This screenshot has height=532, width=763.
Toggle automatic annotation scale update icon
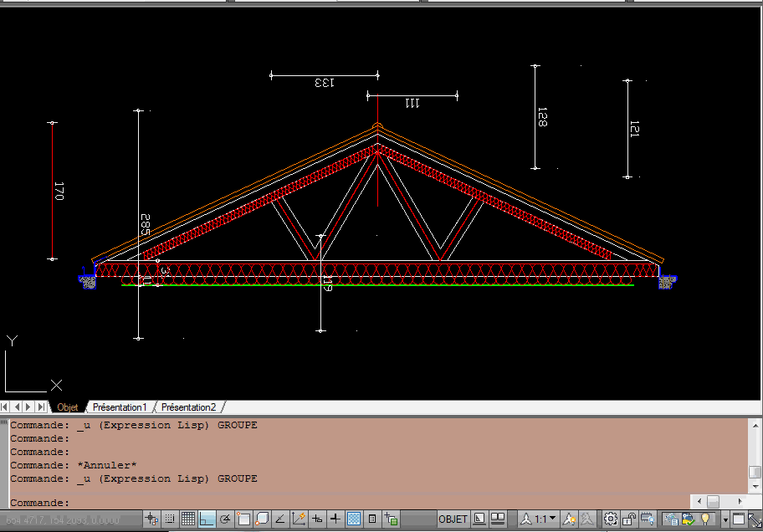(x=587, y=519)
